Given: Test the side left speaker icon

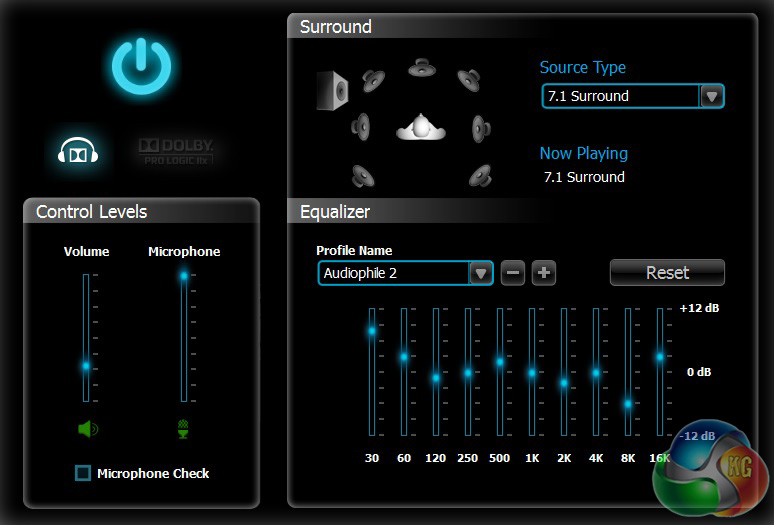Looking at the screenshot, I should (360, 127).
